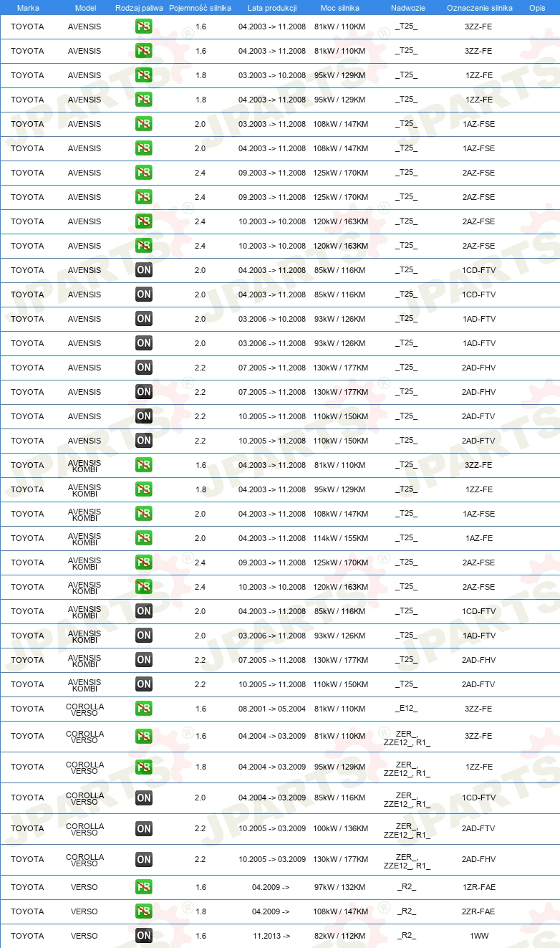This screenshot has height=948, width=560.
Task: Click the Moc silnika column header
Action: [340, 8]
